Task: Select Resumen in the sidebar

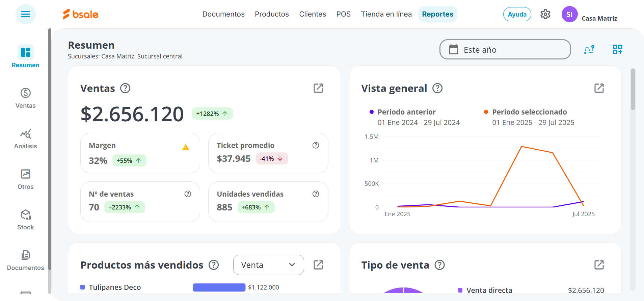Action: (x=26, y=56)
